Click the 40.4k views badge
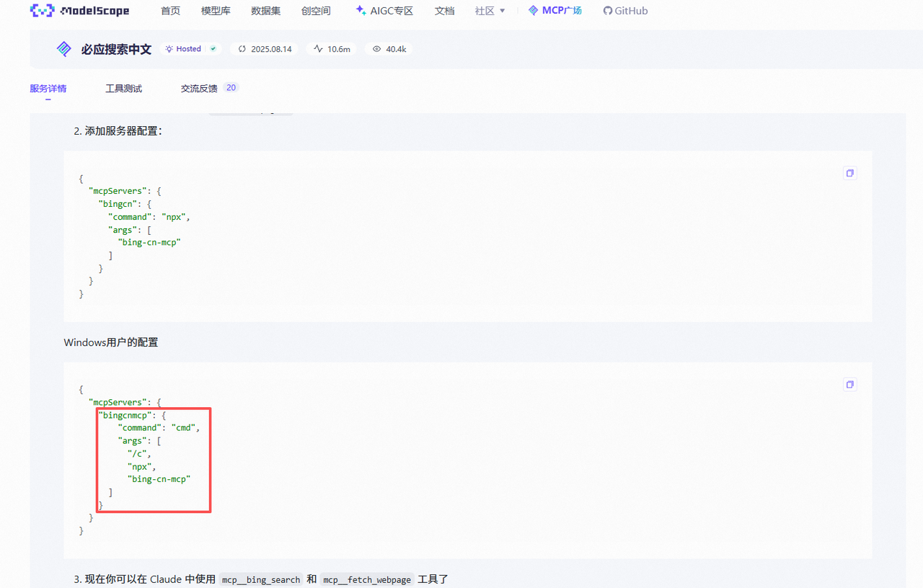Screen dimensions: 923x588 [389, 49]
